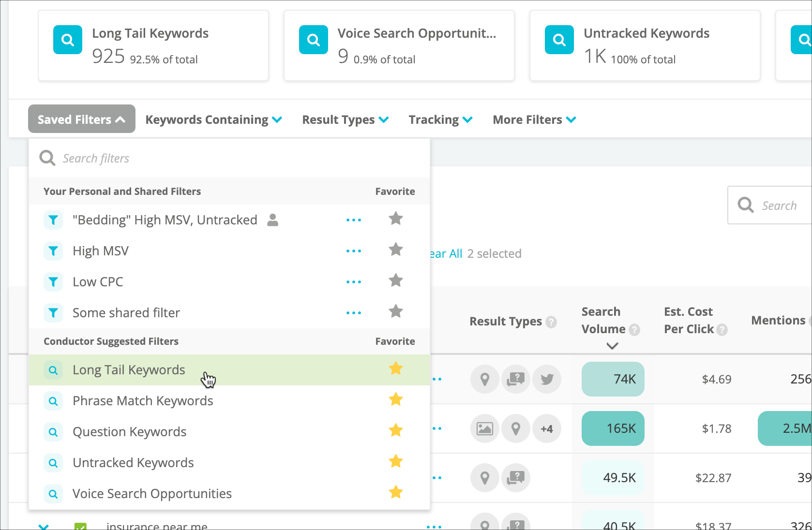812x530 pixels.
Task: Open the three-dot menu for High MSV
Action: [x=354, y=251]
